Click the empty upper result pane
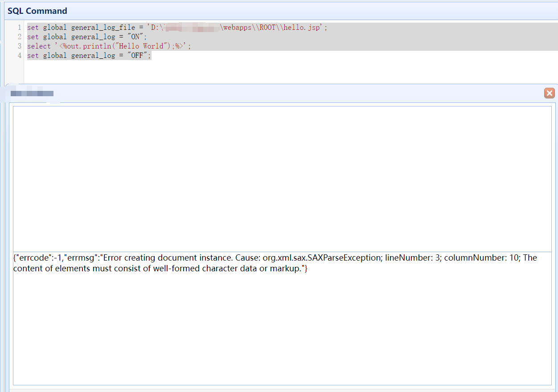The image size is (558, 392). [x=282, y=178]
